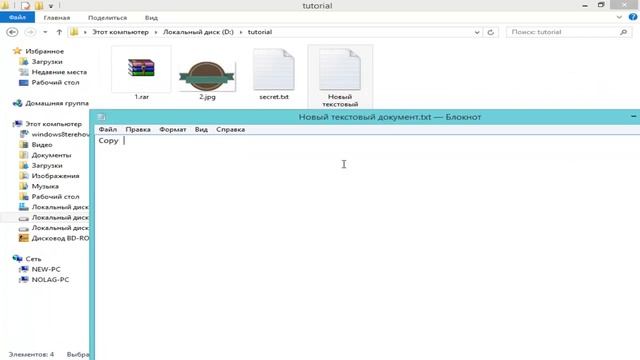
Task: Expand address bar root folder chevron
Action: point(85,32)
